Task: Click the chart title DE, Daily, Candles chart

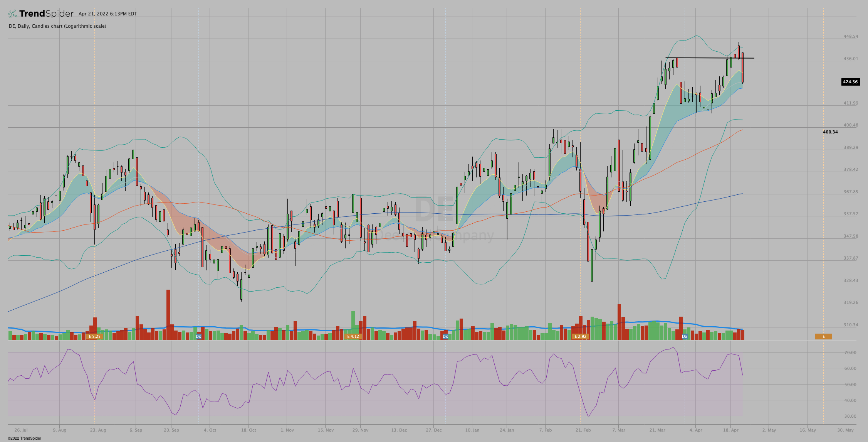Action: coord(57,26)
